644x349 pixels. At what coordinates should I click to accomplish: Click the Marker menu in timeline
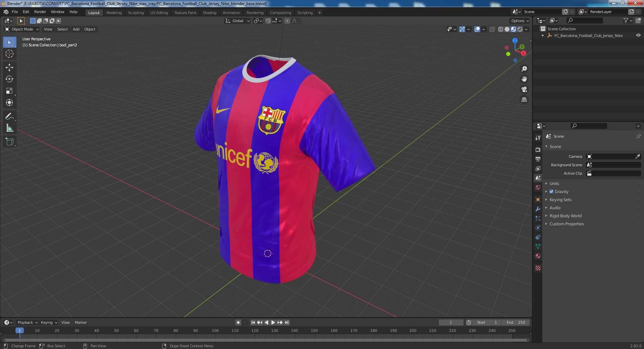pos(81,322)
